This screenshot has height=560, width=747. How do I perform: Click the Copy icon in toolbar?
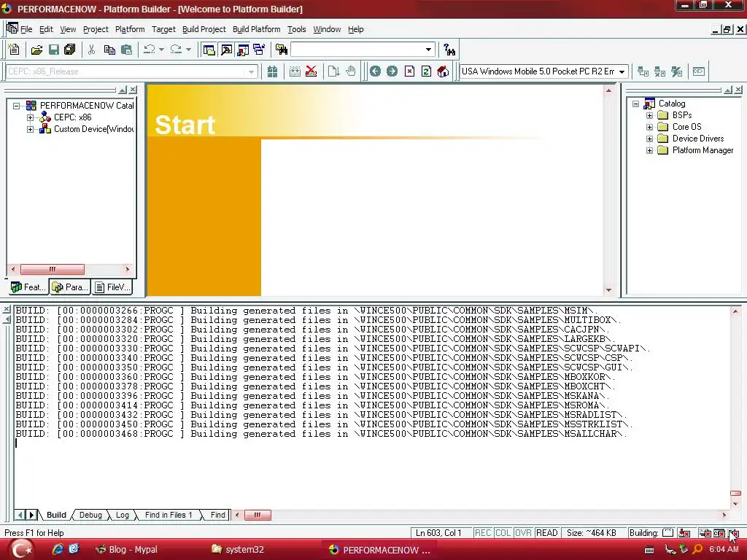tap(109, 50)
